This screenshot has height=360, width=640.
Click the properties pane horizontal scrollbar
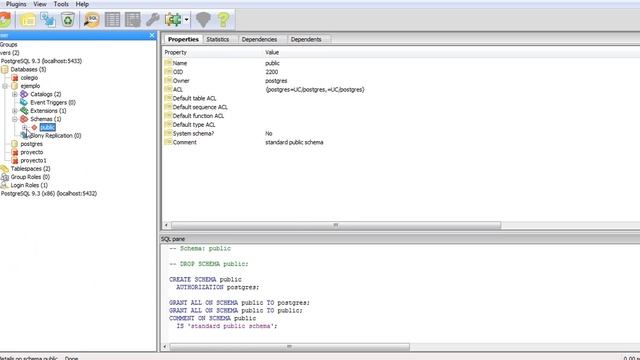pyautogui.click(x=336, y=225)
